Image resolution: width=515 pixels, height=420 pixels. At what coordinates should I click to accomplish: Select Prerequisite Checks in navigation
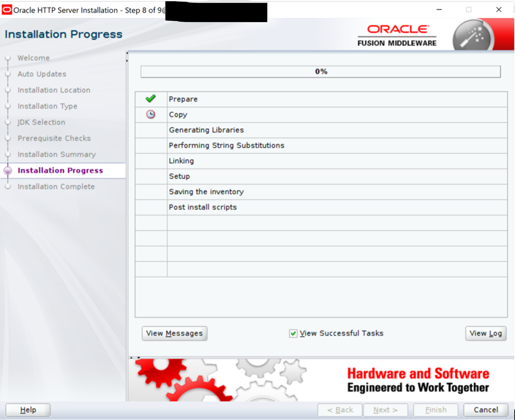(54, 138)
